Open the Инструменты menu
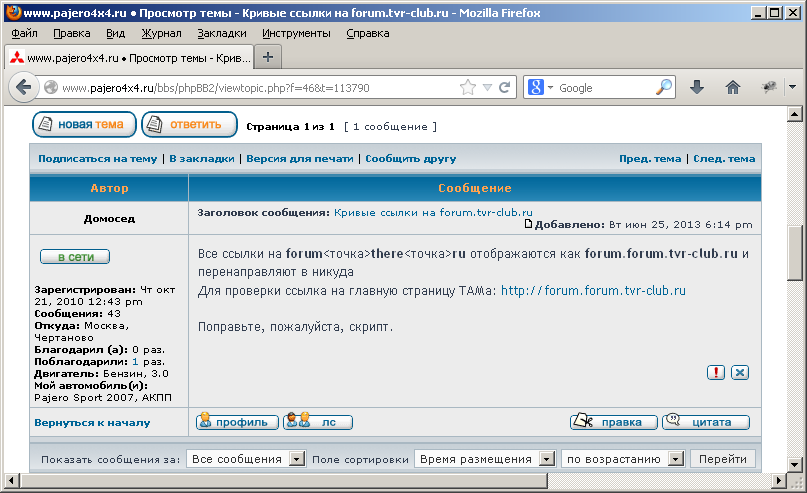The image size is (807, 493). (x=296, y=33)
